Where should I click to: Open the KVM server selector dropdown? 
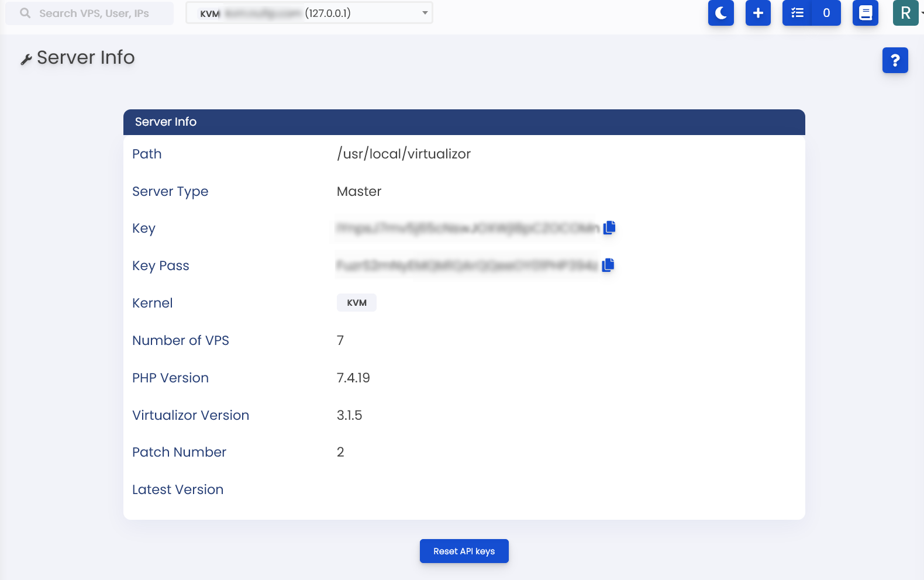pos(309,13)
